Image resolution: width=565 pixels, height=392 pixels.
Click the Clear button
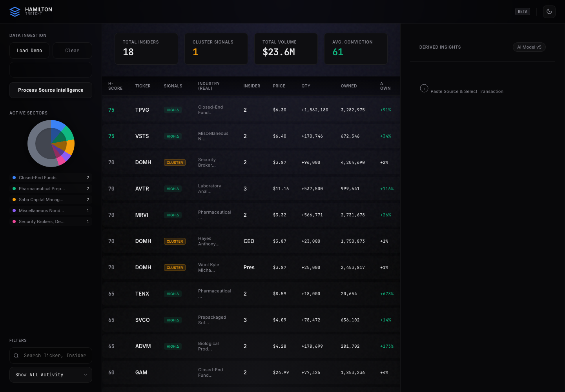coord(72,51)
